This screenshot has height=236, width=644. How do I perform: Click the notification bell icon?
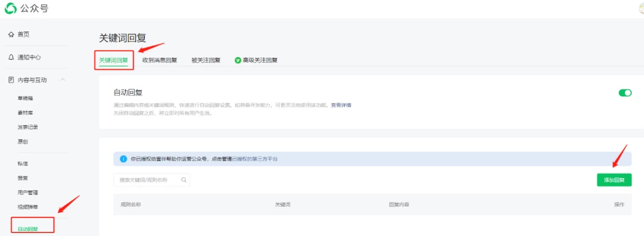point(11,57)
